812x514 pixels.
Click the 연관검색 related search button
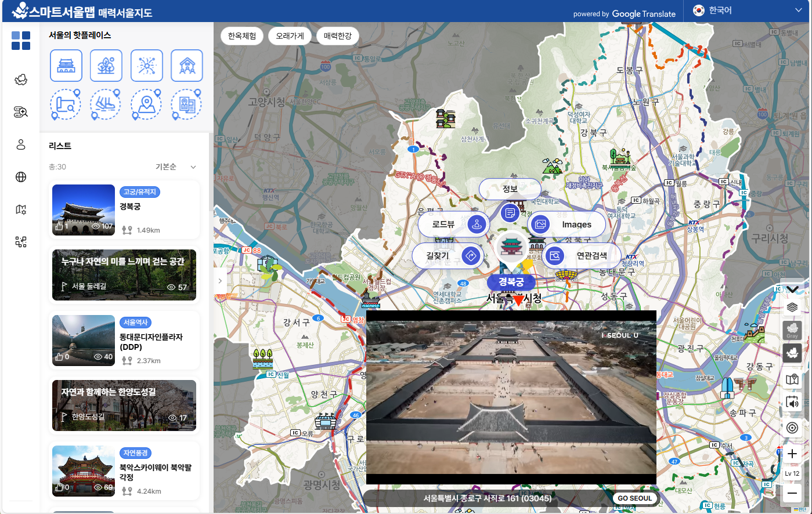(582, 255)
